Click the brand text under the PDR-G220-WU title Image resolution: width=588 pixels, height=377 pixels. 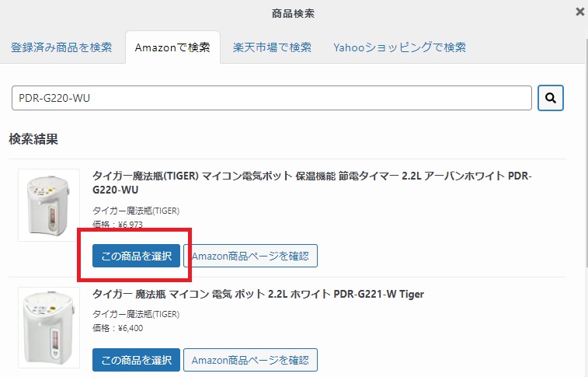[x=136, y=211]
